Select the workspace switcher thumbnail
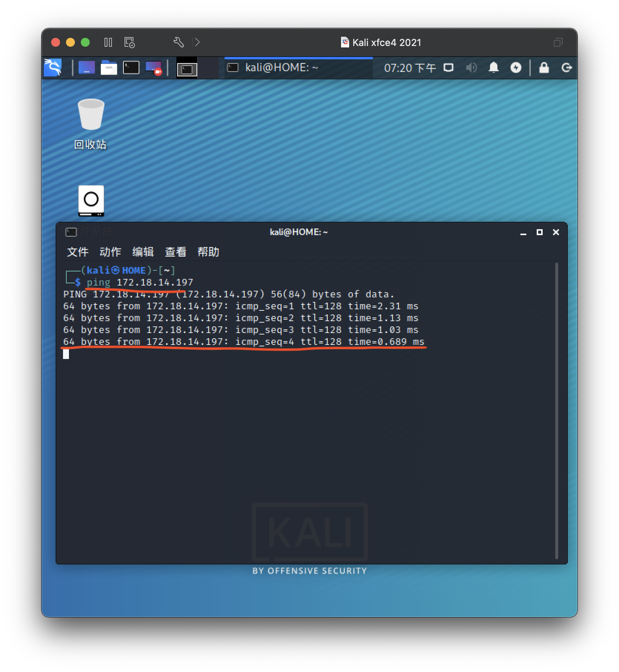The image size is (619, 672). (x=187, y=68)
